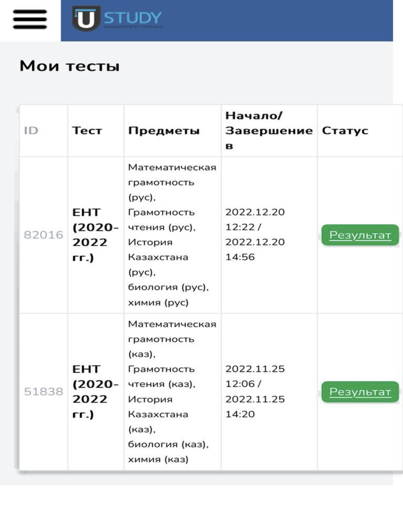This screenshot has height=532, width=403.
Task: Click the blue header bar
Action: click(x=227, y=21)
